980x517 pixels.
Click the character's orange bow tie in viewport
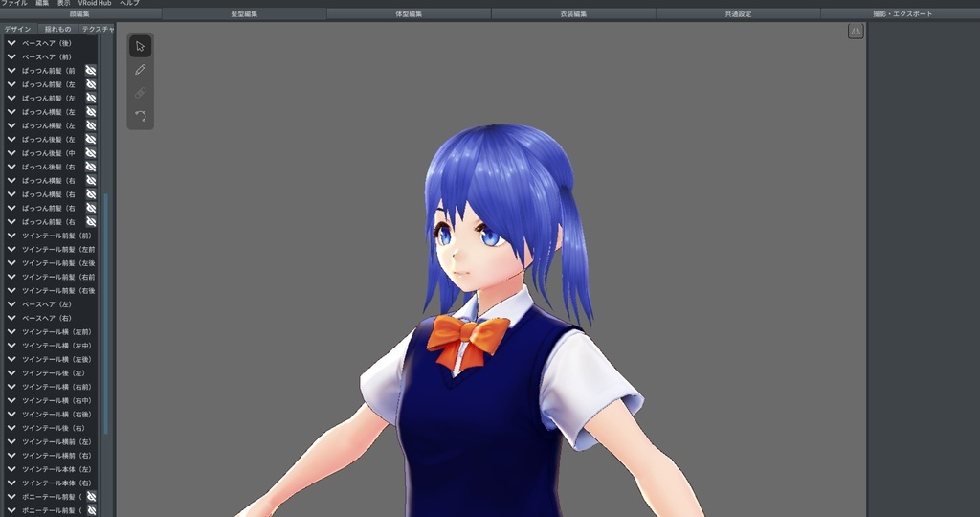pos(467,340)
